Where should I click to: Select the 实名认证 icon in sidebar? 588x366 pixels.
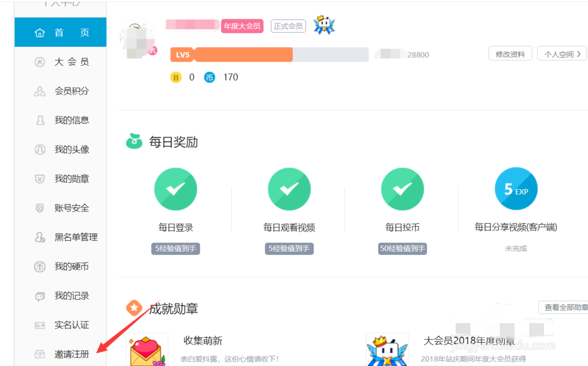tap(40, 325)
